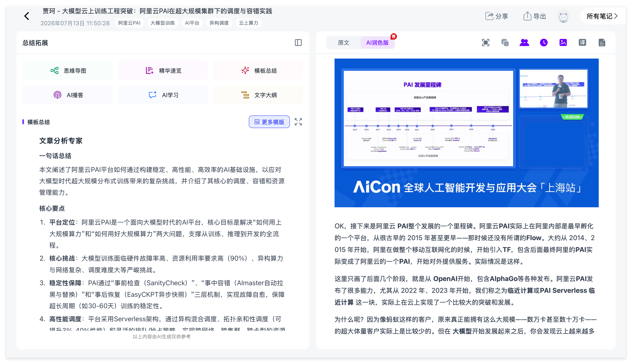Click the AI学习 chat sparkle icon
632x364 pixels.
[x=153, y=95]
